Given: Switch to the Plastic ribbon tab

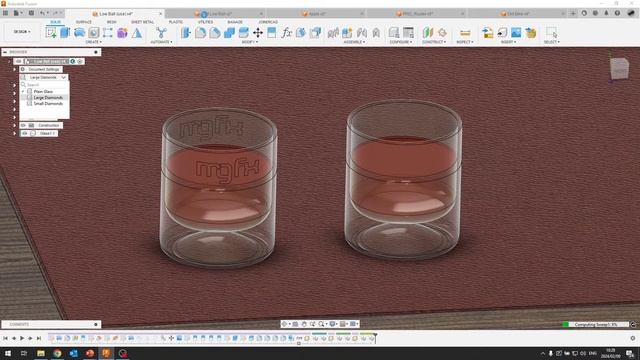Looking at the screenshot, I should pyautogui.click(x=176, y=22).
